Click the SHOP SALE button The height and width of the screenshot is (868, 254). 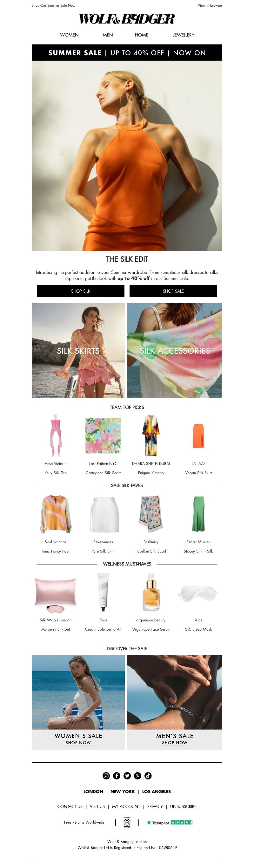coord(173,291)
